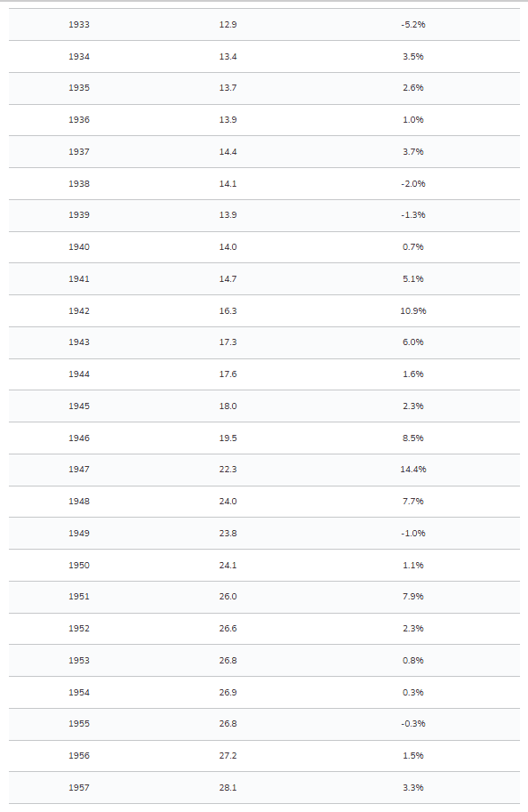
Task: Select the 14.4% change for 1947
Action: 413,470
